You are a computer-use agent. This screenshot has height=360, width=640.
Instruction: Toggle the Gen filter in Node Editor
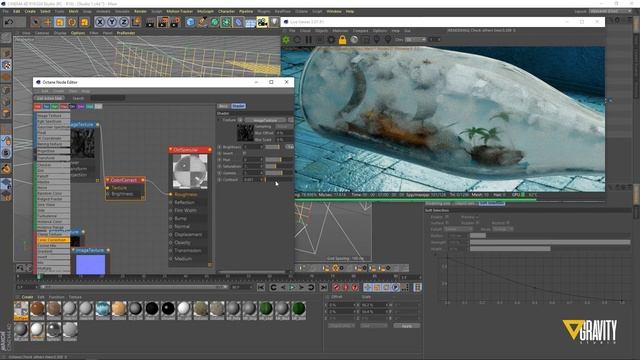[55, 107]
